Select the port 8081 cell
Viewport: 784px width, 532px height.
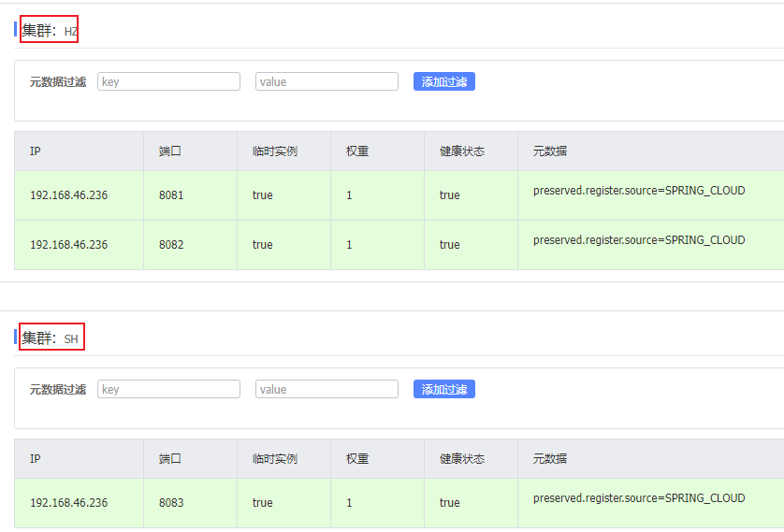tap(171, 195)
